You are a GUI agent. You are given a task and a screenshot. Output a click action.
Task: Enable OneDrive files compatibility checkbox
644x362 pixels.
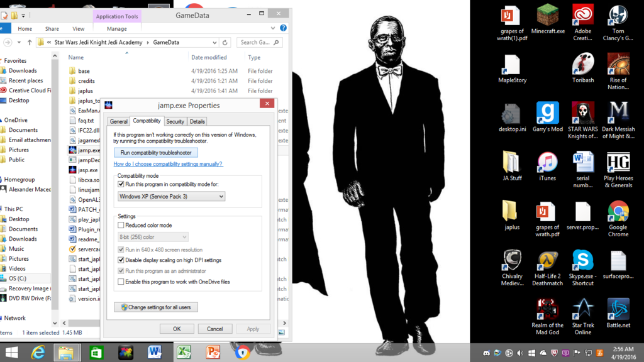click(121, 282)
